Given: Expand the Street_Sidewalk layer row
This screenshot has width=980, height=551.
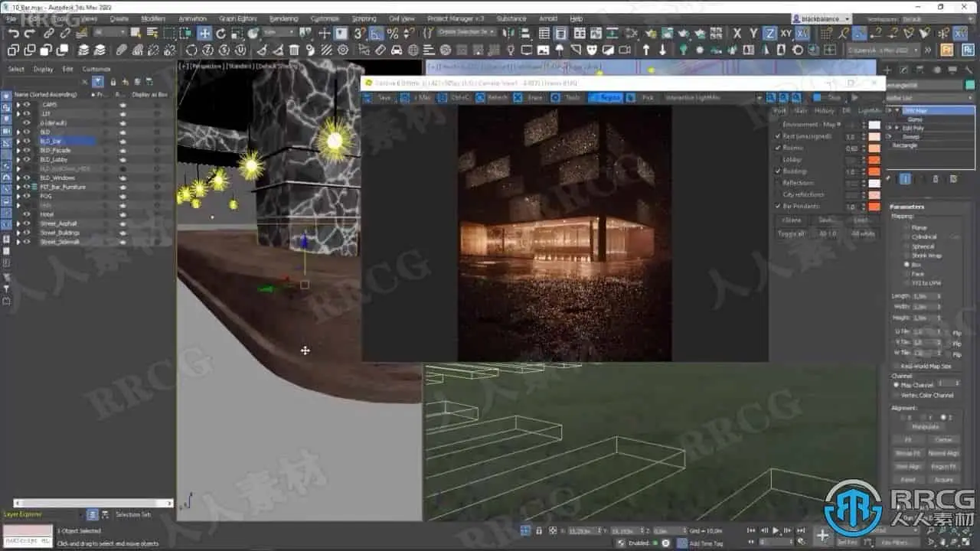Looking at the screenshot, I should click(x=18, y=242).
